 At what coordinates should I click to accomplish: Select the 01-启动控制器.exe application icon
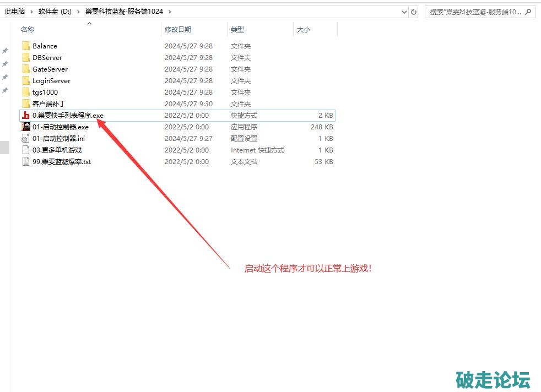point(25,127)
